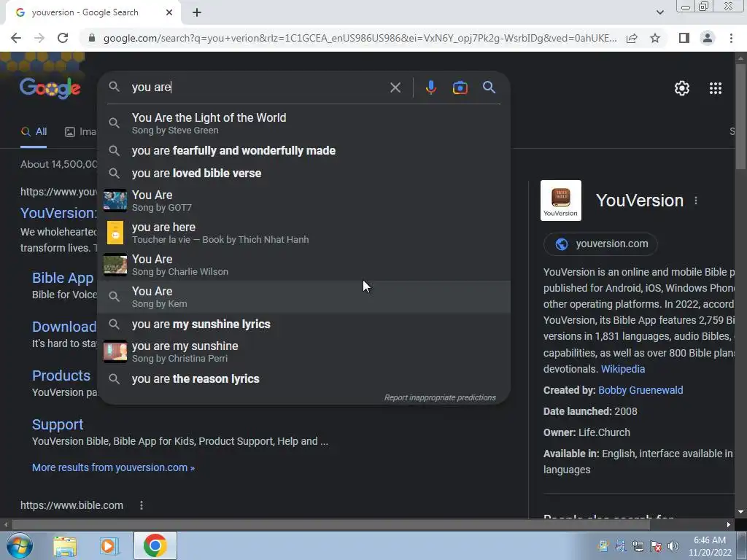Open Bobby Gruenewald link

[x=640, y=391]
